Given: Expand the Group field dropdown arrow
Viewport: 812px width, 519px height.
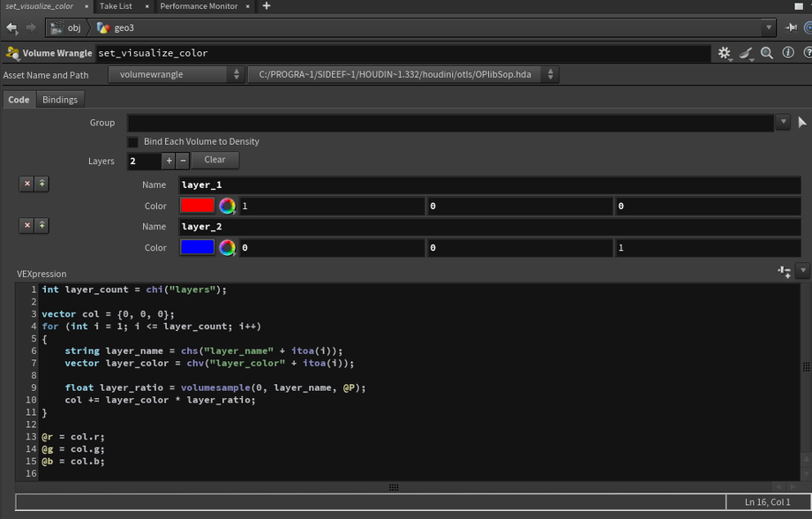Looking at the screenshot, I should point(783,123).
